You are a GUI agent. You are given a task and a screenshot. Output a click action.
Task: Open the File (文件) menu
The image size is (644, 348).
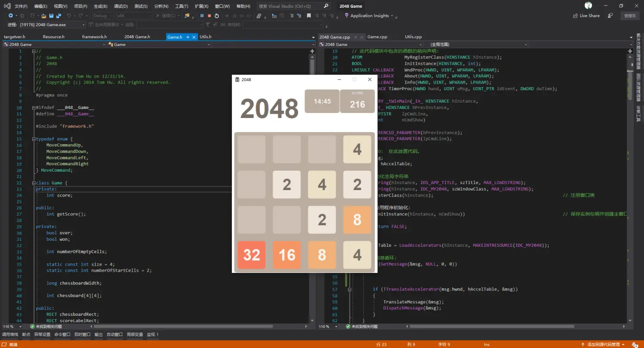(21, 6)
